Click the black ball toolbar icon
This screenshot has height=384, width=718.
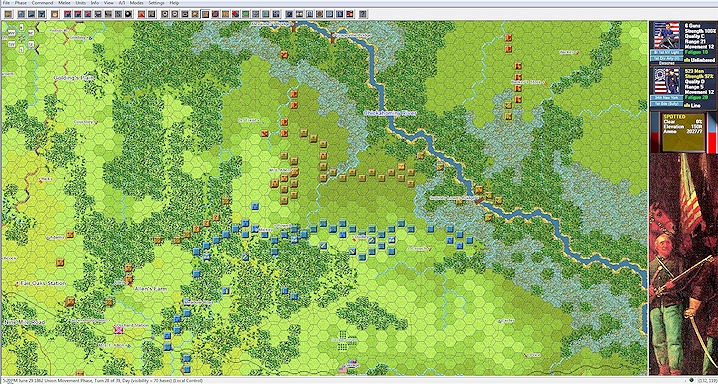point(128,14)
